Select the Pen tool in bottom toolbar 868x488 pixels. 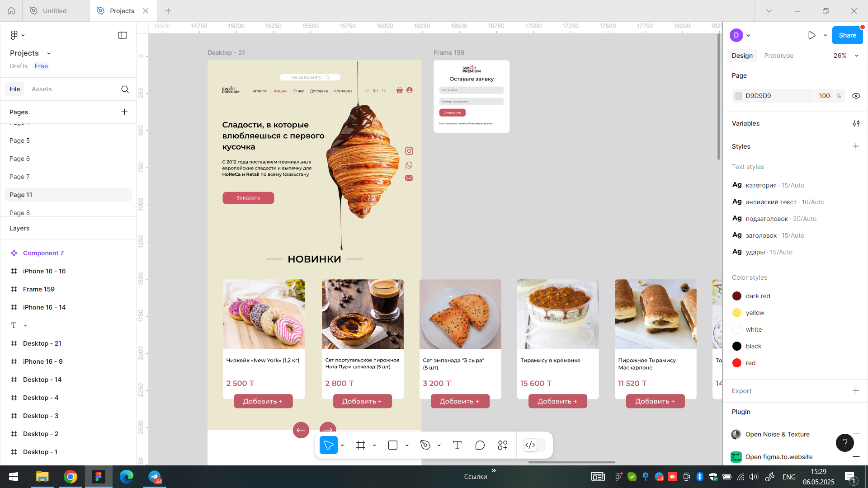coord(425,445)
